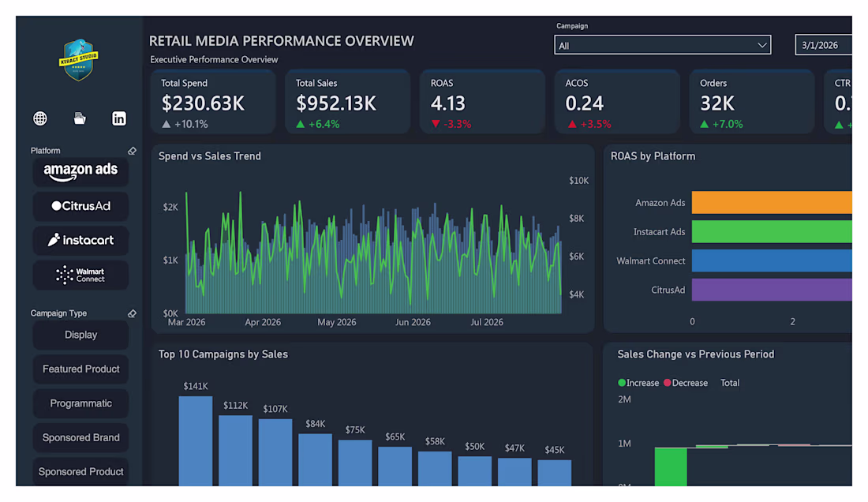
Task: Click the Jun 2026 axis label
Action: pyautogui.click(x=413, y=322)
